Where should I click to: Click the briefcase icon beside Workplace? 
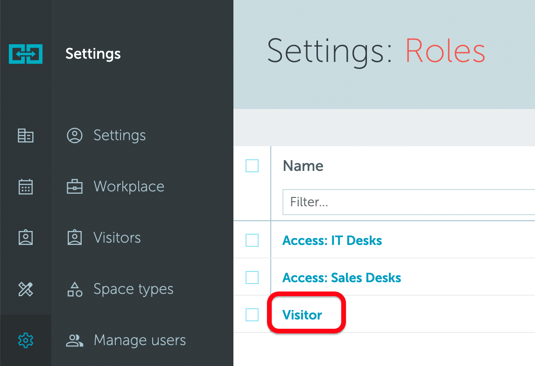74,187
